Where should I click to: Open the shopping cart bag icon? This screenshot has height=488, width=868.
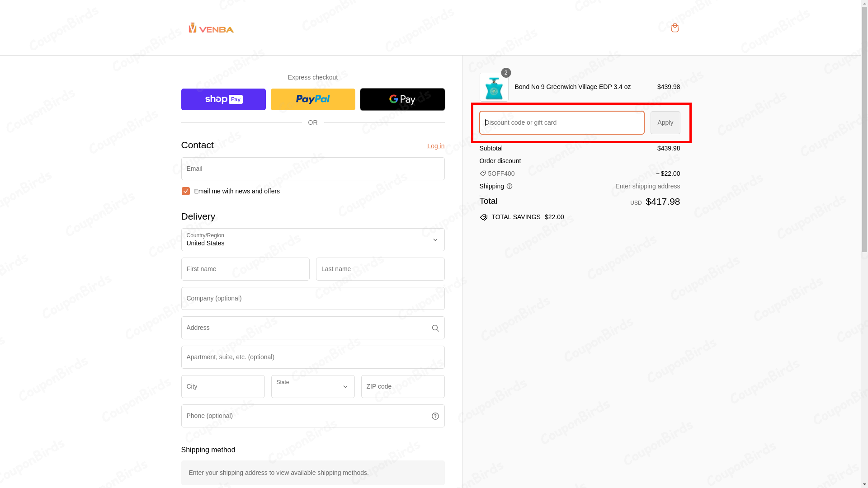(x=675, y=28)
